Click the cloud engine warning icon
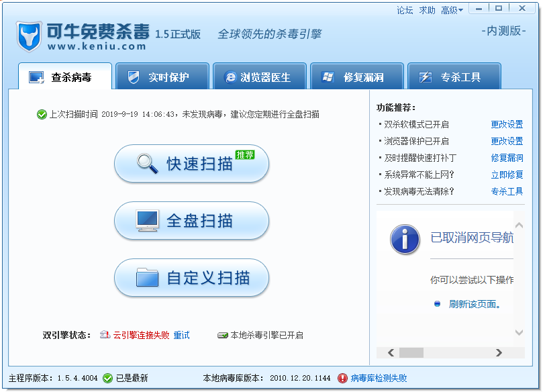The image size is (545, 392). click(105, 335)
